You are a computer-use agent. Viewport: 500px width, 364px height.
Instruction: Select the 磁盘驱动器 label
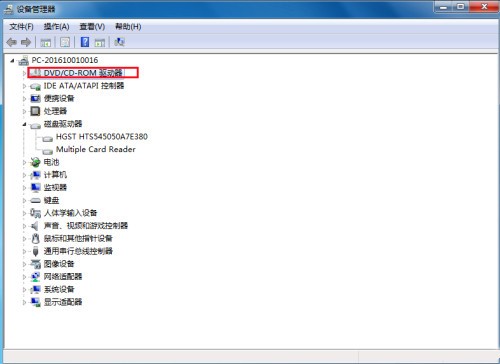(x=63, y=124)
